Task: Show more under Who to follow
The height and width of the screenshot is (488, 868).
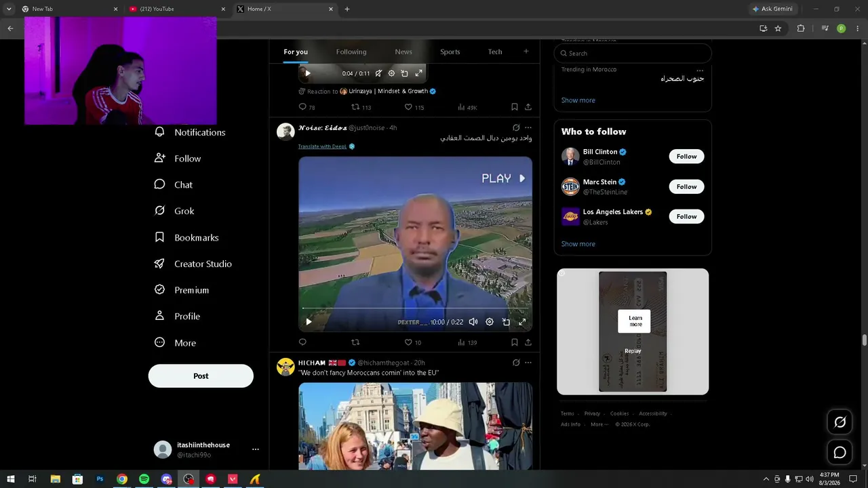Action: [x=578, y=244]
